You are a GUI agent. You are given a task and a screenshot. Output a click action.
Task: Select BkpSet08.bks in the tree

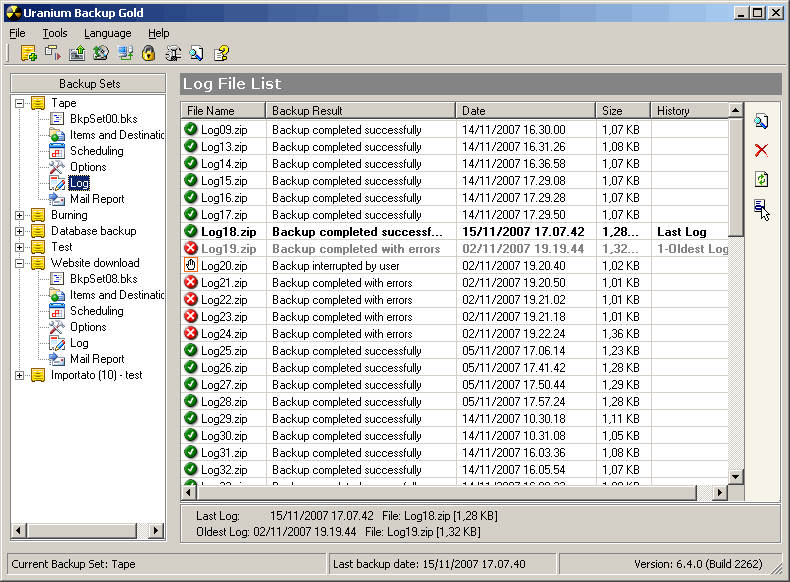click(103, 279)
